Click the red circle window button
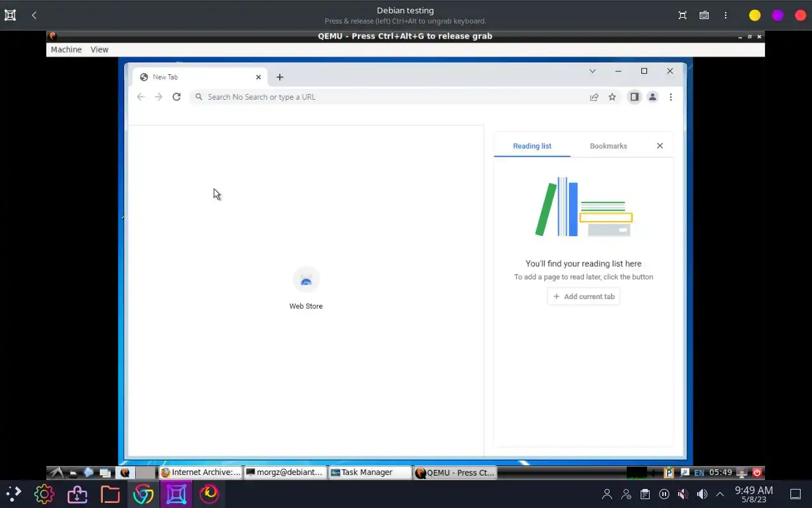Viewport: 812px width, 508px height. [x=801, y=15]
